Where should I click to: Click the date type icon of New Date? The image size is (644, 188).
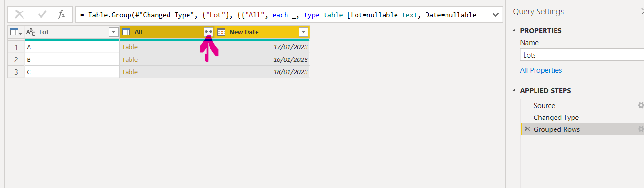221,32
